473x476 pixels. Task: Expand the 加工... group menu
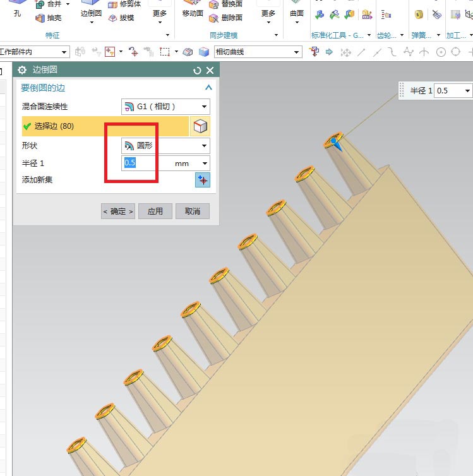pyautogui.click(x=471, y=35)
